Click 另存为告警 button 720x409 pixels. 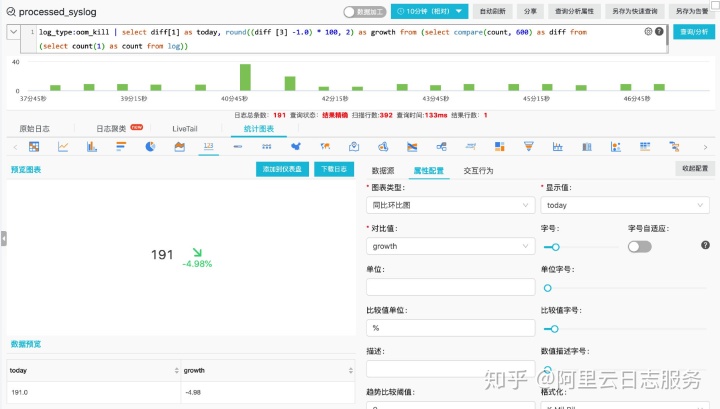(x=692, y=11)
